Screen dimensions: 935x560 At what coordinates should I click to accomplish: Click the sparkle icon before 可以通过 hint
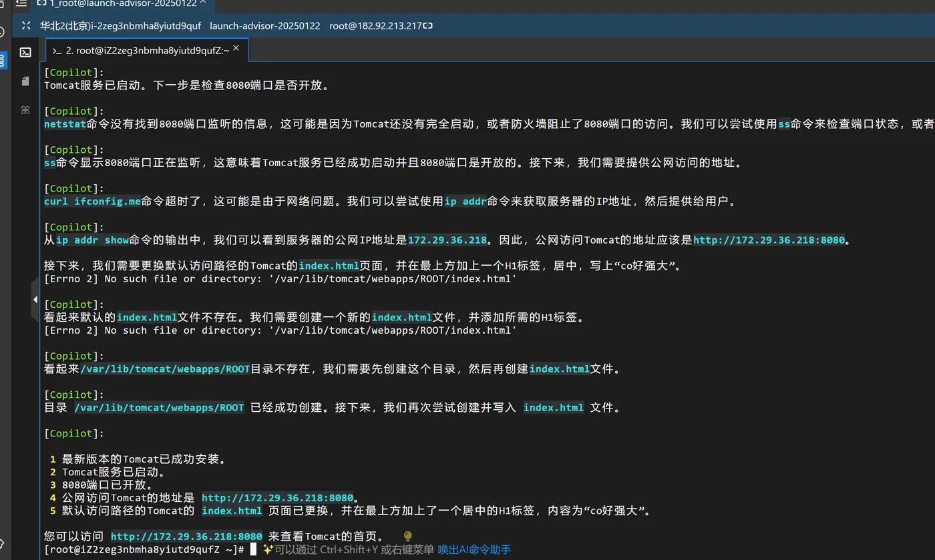[268, 549]
